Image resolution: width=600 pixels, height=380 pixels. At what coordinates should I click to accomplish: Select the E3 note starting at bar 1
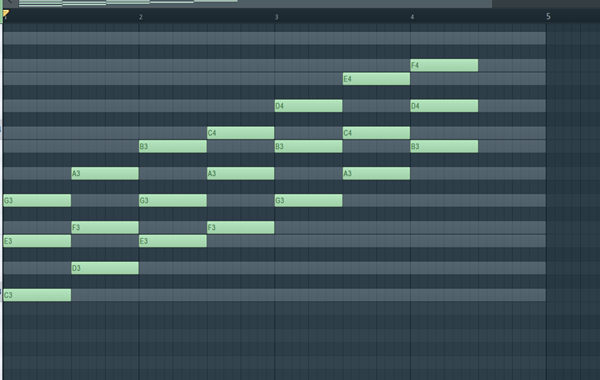click(x=37, y=241)
